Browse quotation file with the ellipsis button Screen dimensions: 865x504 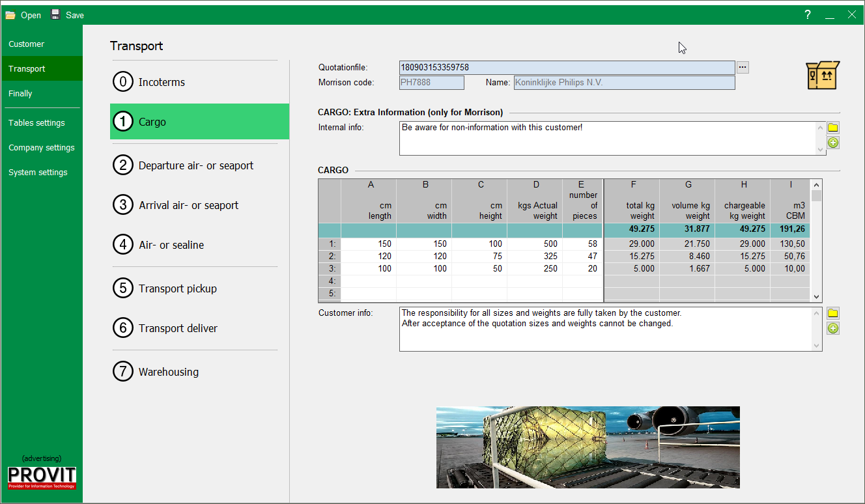[x=743, y=67]
